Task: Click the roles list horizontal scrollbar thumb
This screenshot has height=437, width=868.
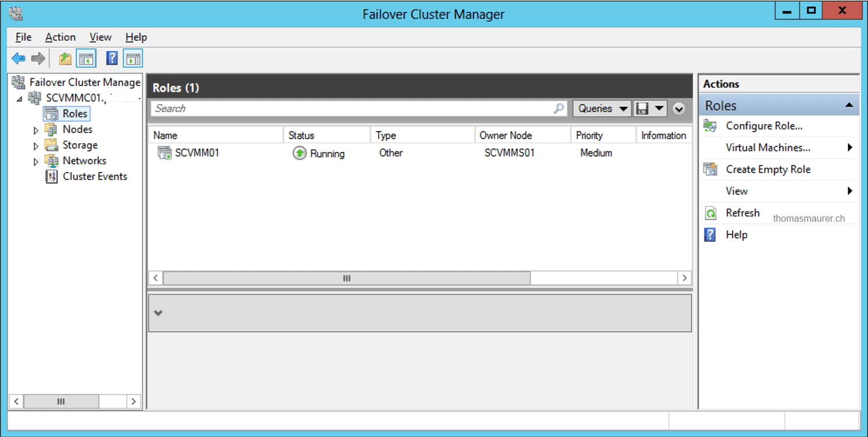Action: [347, 278]
